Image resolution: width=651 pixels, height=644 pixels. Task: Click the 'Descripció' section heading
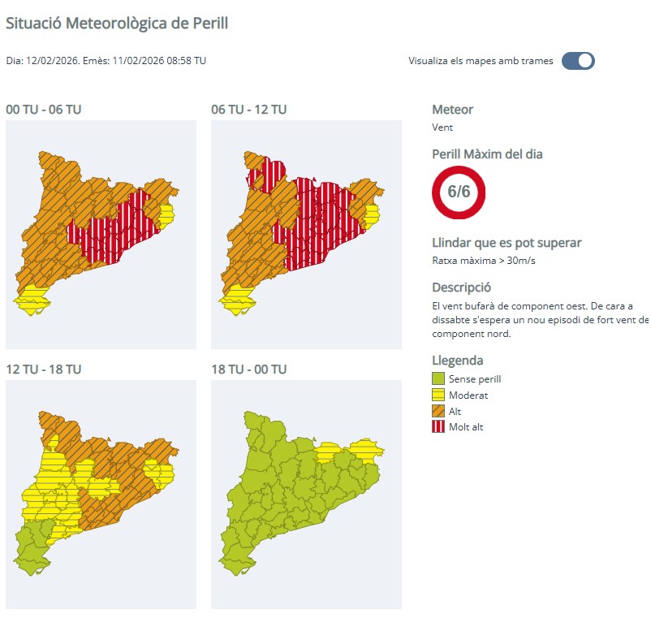click(x=461, y=287)
